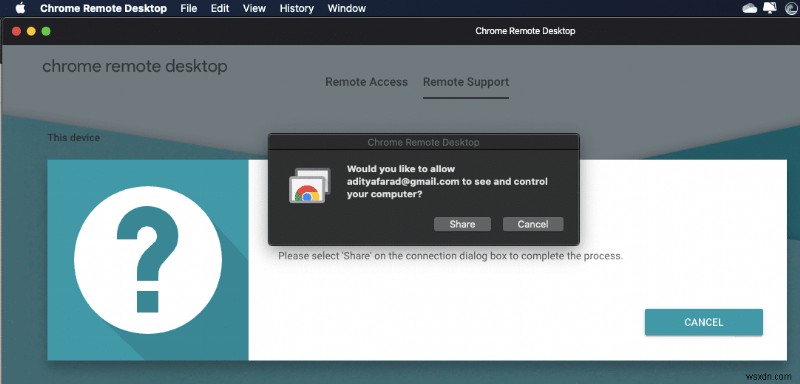Screen dimensions: 800x384
Task: Open the View menu
Action: tap(254, 8)
